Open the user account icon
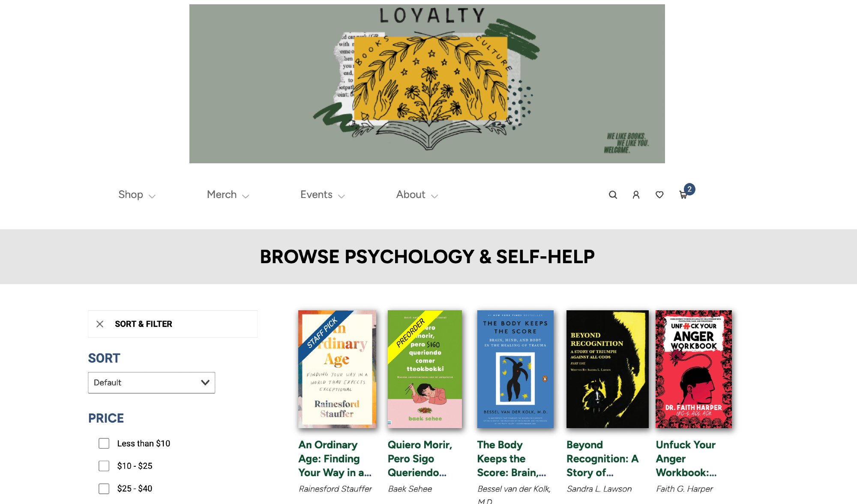 tap(636, 195)
